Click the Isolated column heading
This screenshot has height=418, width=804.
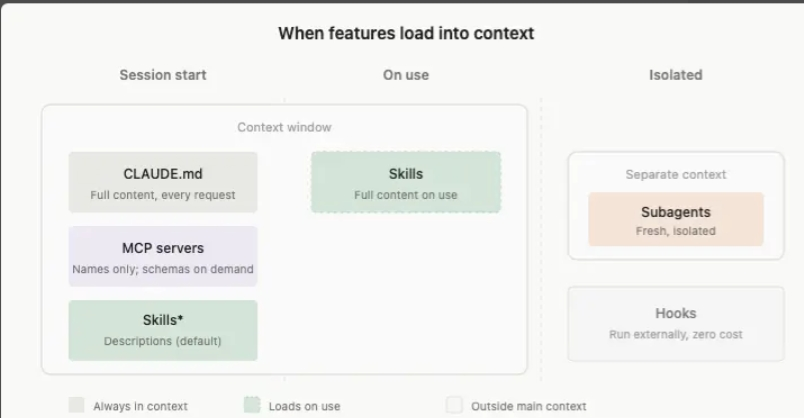[x=676, y=75]
